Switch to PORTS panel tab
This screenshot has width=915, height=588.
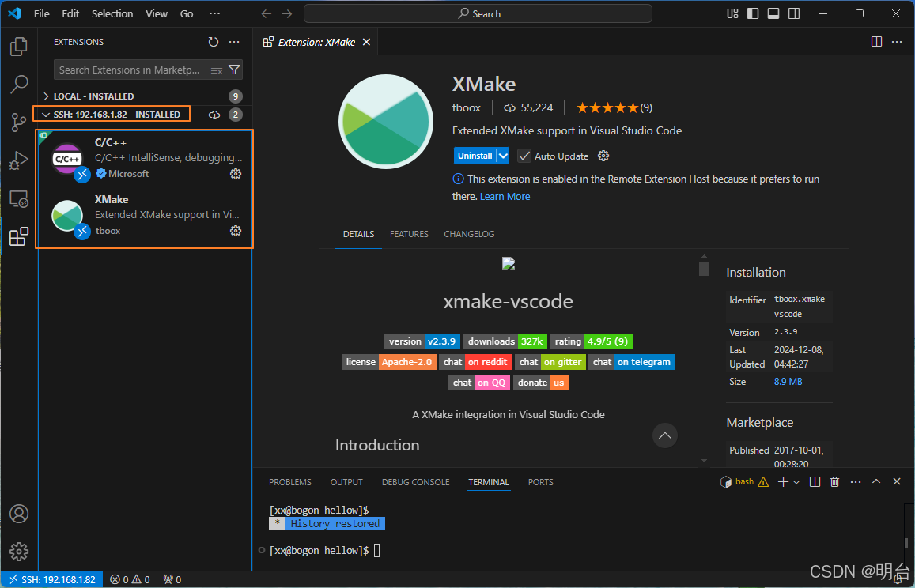coord(540,482)
